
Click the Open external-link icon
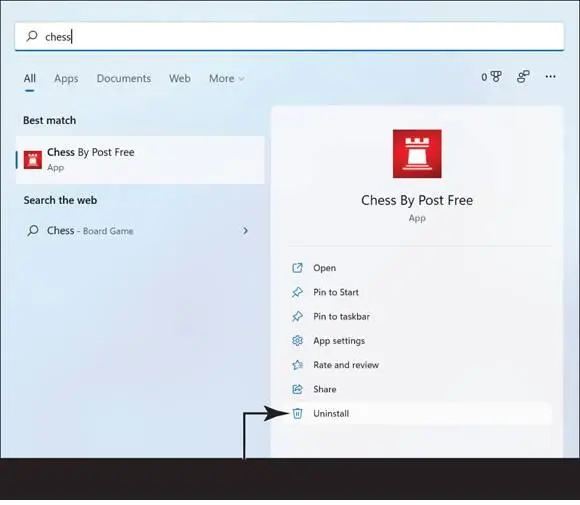pyautogui.click(x=297, y=268)
